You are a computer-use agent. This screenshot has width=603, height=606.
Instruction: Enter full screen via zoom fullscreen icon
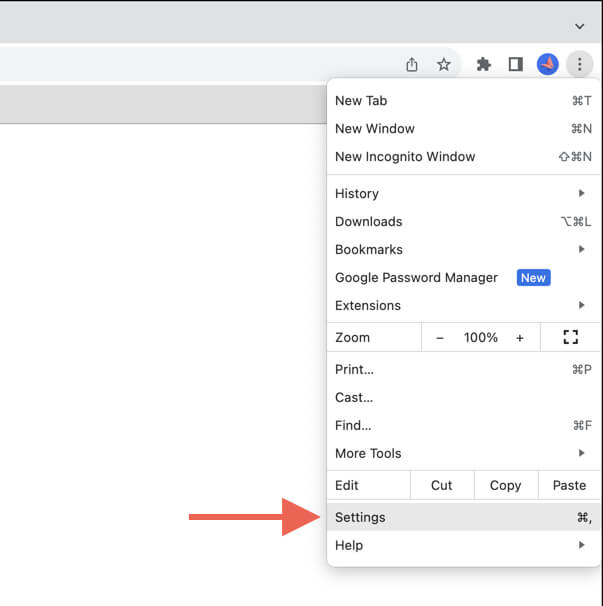tap(571, 338)
